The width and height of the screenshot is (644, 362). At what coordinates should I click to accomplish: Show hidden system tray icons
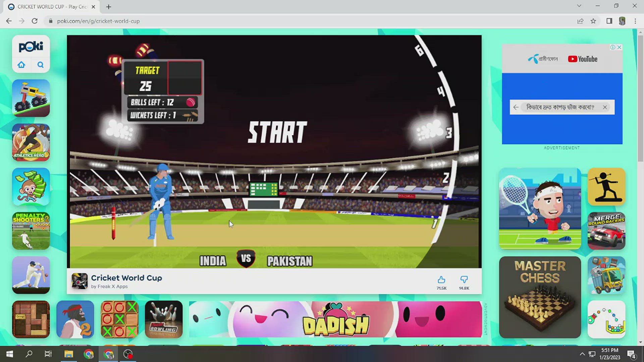(x=582, y=354)
